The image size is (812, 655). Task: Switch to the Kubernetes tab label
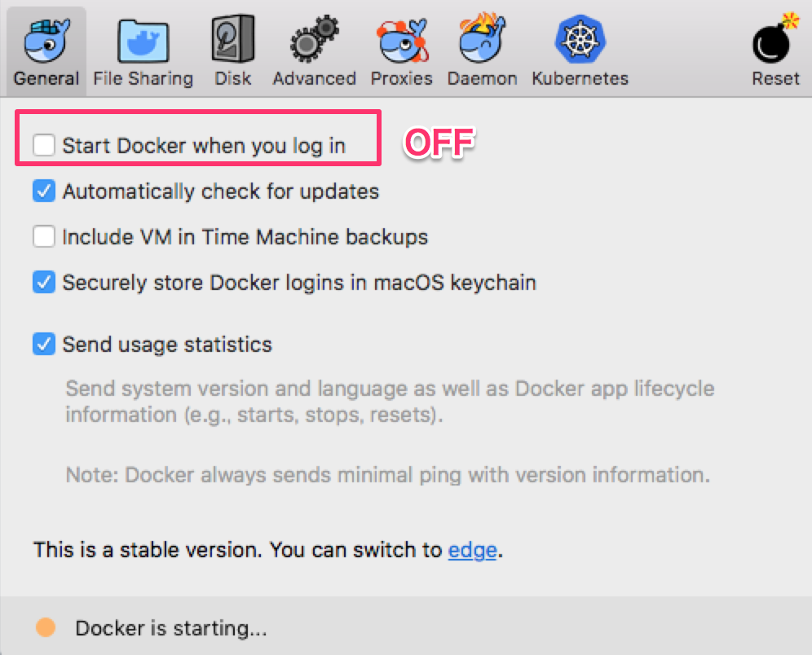point(580,79)
